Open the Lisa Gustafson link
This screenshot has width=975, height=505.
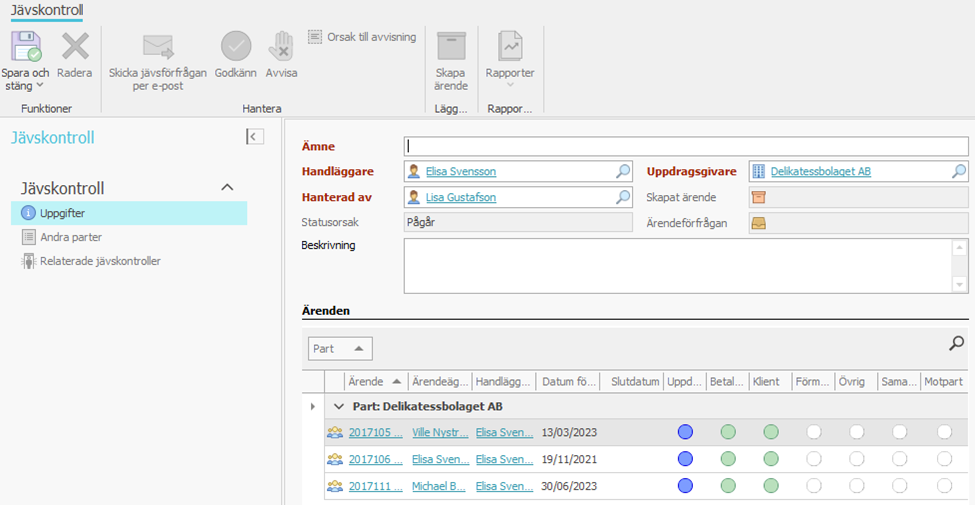[x=460, y=198]
